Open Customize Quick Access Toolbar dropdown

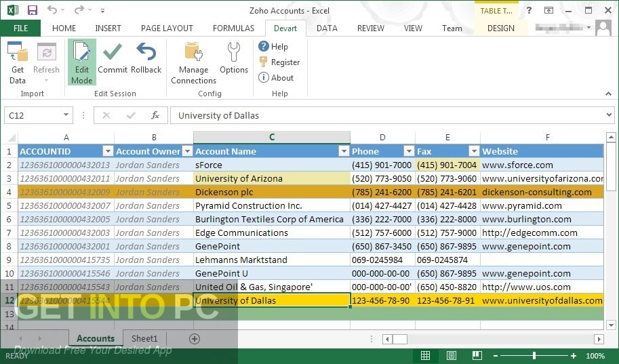tap(102, 11)
